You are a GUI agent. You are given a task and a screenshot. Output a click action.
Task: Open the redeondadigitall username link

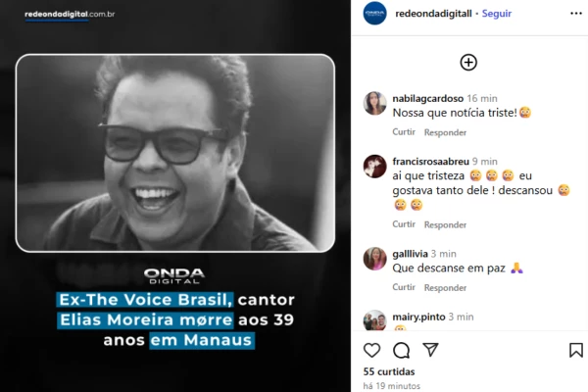[x=433, y=14]
